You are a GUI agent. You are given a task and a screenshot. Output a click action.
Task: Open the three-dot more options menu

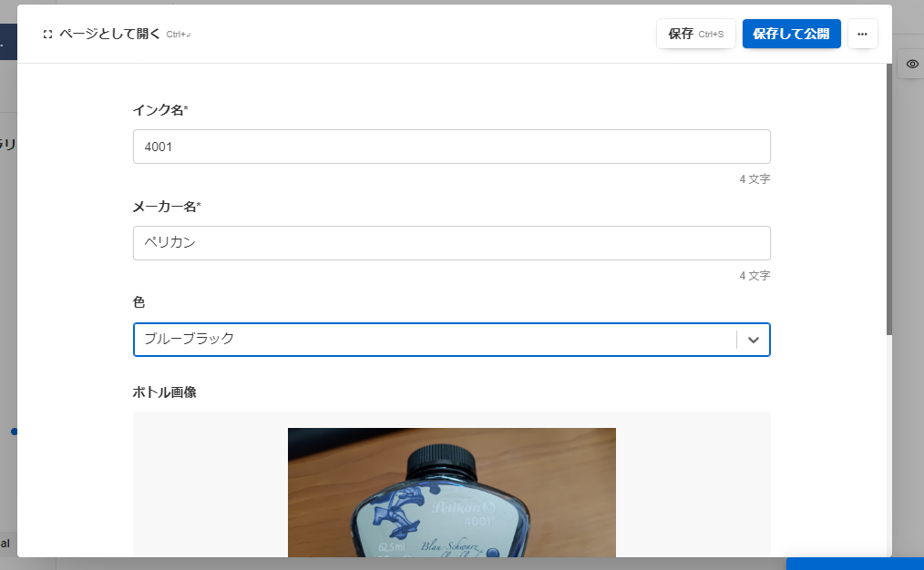click(863, 34)
